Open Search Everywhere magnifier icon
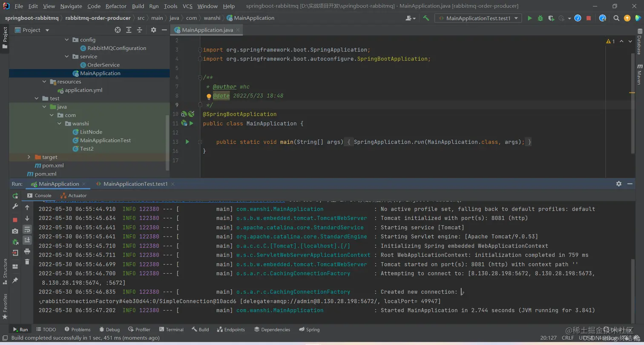 click(616, 18)
